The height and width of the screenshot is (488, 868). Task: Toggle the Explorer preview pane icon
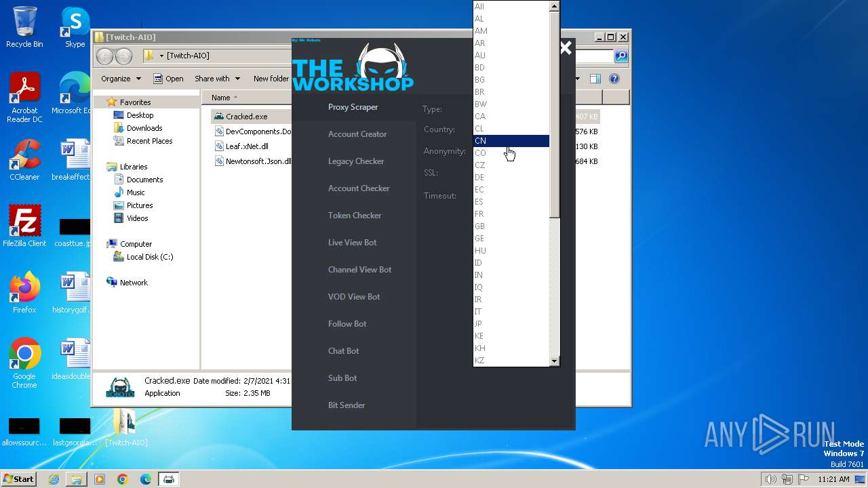[595, 79]
